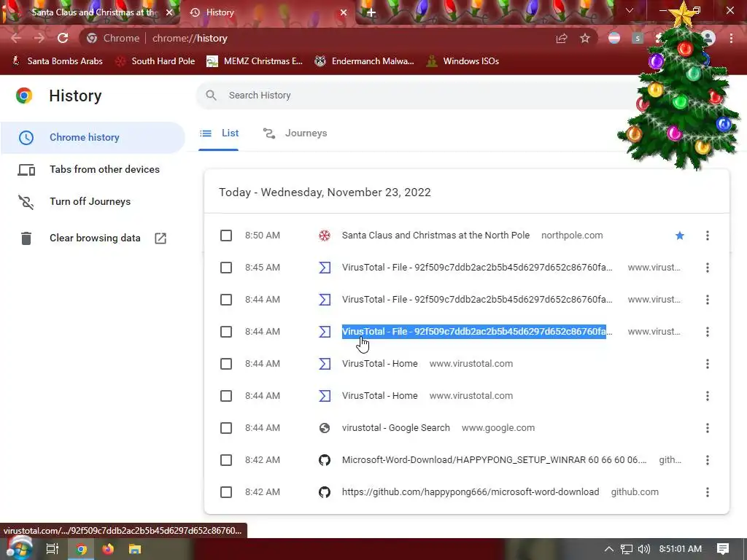
Task: Open more actions for github.com/happypong666 entry
Action: pos(708,492)
